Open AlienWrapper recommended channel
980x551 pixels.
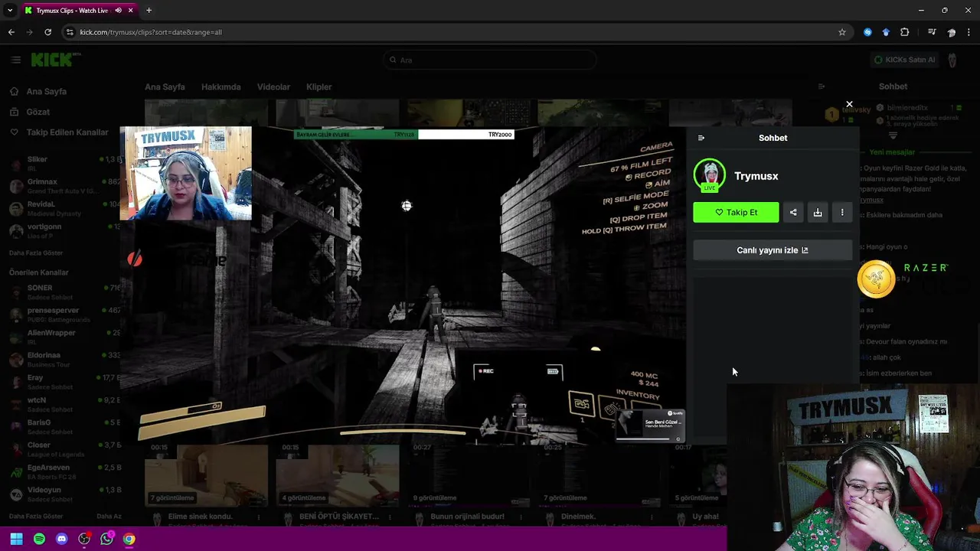point(65,337)
